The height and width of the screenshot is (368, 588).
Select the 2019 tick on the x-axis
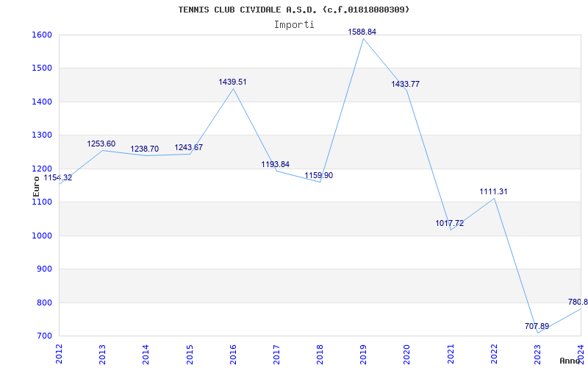tap(363, 353)
